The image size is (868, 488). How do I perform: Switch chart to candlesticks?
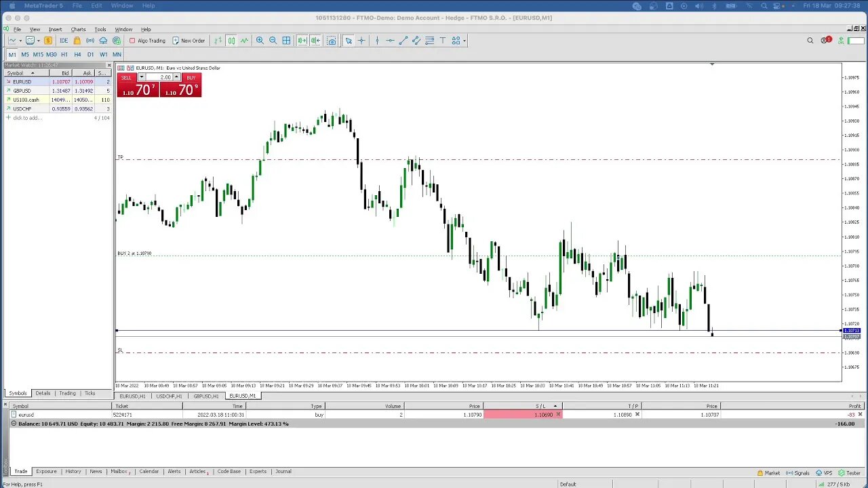tap(231, 41)
